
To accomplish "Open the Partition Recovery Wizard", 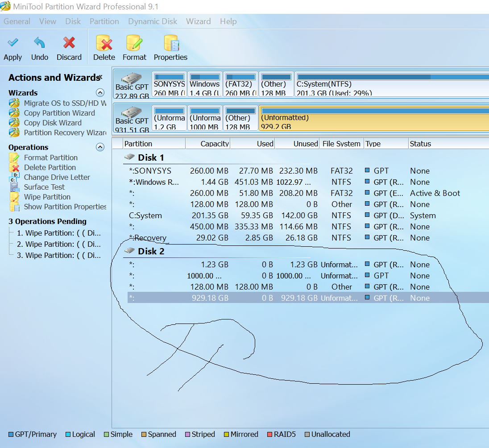I will click(58, 133).
